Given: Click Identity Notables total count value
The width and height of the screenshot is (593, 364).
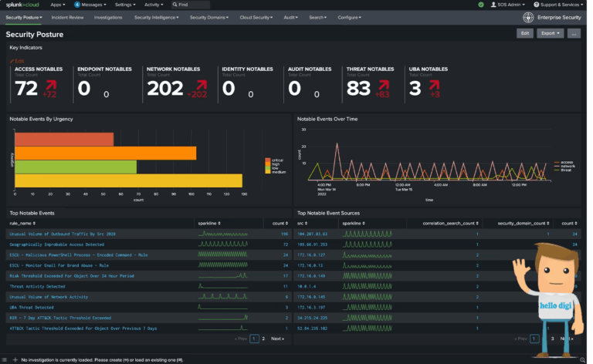Looking at the screenshot, I should click(229, 89).
